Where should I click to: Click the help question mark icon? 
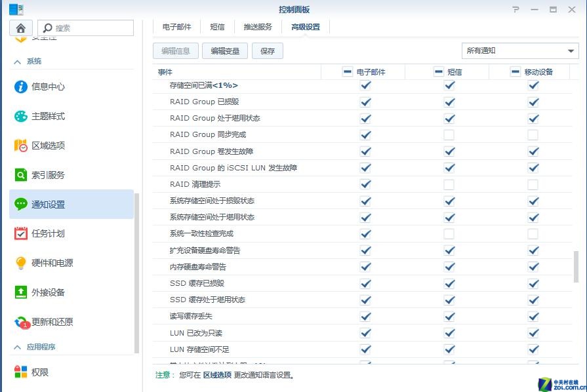(x=516, y=9)
